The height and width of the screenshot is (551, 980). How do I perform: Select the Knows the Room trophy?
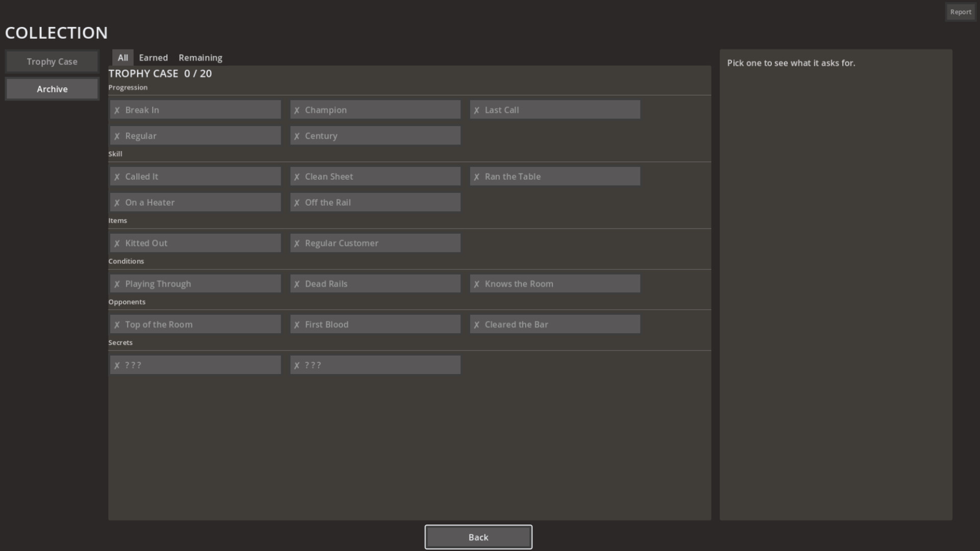tap(555, 284)
